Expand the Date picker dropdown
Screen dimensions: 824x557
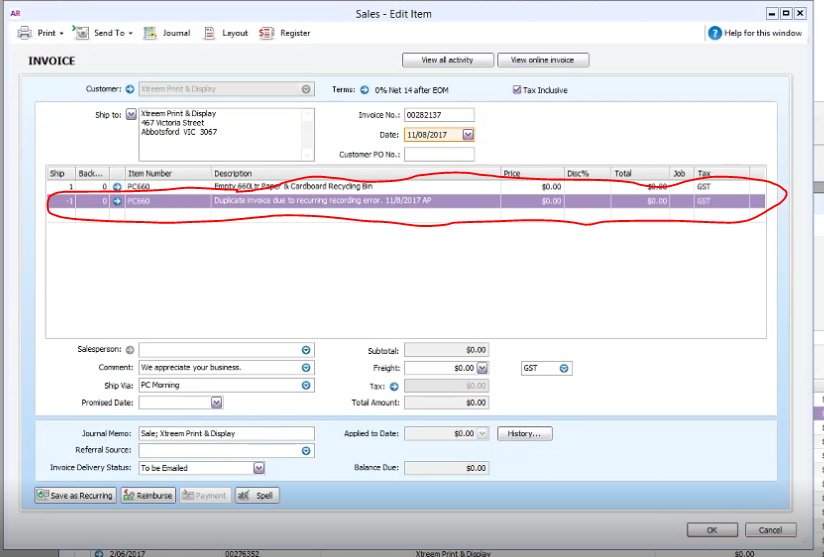[x=468, y=135]
